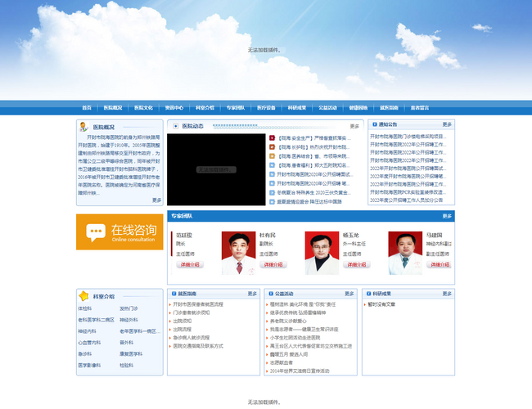532x409 pixels.
Task: Click the blue icon left of 科研成果 heading
Action: [369, 294]
